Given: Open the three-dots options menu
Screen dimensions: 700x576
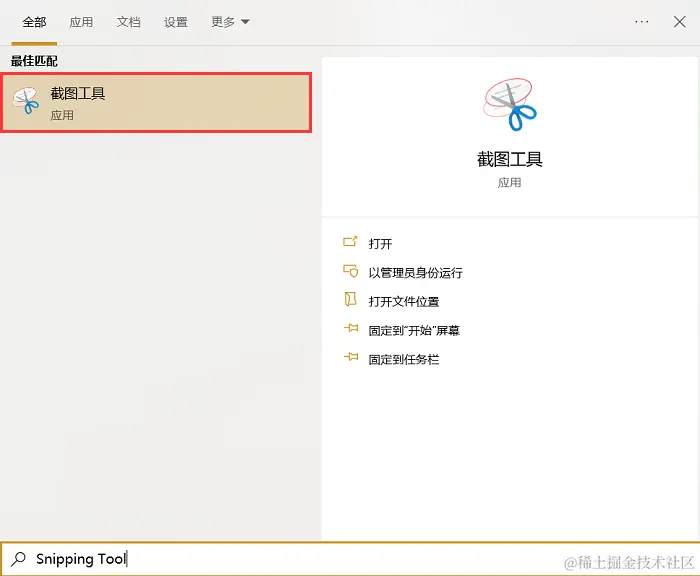Looking at the screenshot, I should click(642, 21).
